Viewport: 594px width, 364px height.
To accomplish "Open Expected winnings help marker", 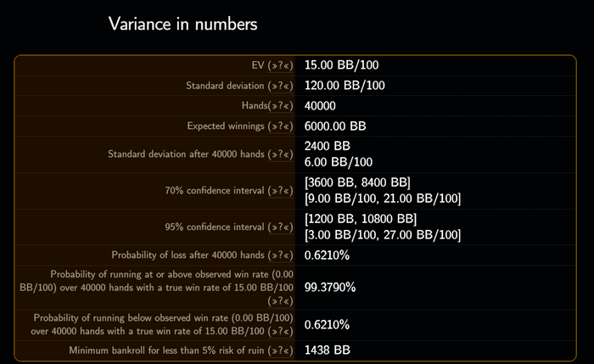I will pyautogui.click(x=281, y=126).
